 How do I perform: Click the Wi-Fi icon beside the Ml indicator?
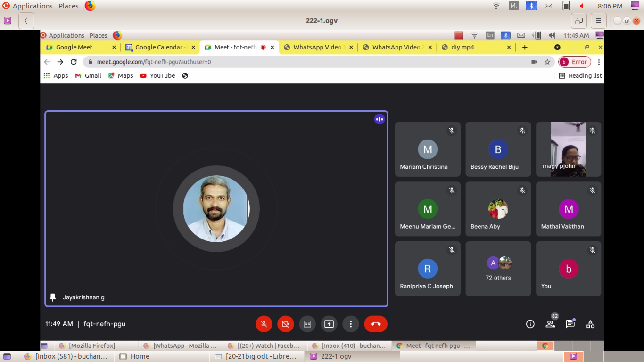pyautogui.click(x=496, y=6)
